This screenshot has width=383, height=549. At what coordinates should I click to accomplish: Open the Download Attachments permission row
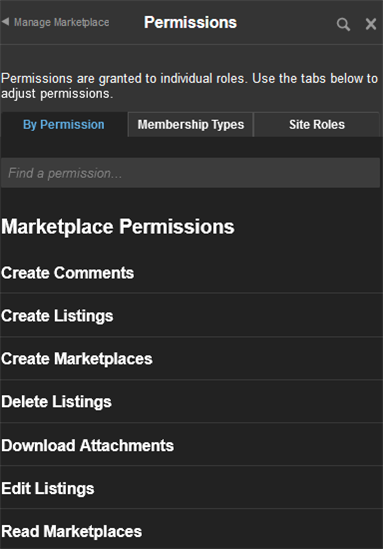click(192, 445)
